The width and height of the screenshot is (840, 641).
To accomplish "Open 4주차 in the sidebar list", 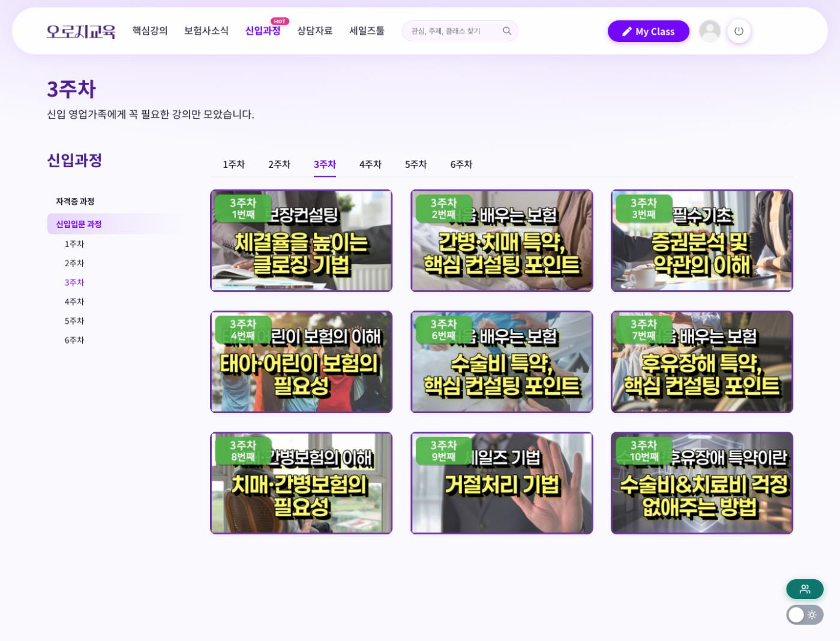I will (x=74, y=302).
